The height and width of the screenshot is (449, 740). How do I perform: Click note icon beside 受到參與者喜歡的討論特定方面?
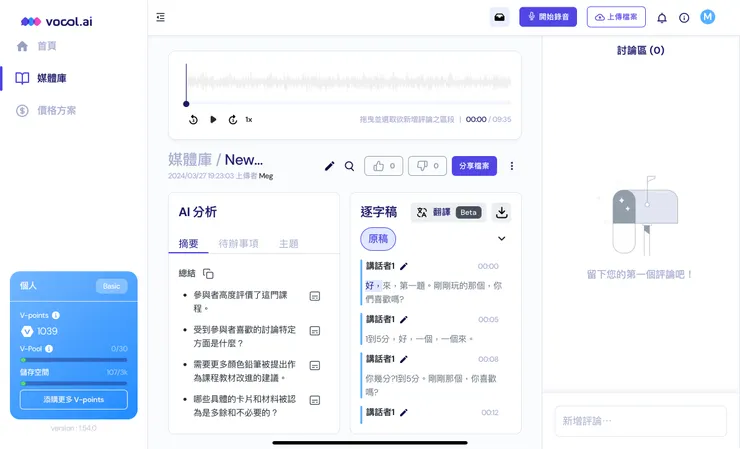(x=315, y=331)
